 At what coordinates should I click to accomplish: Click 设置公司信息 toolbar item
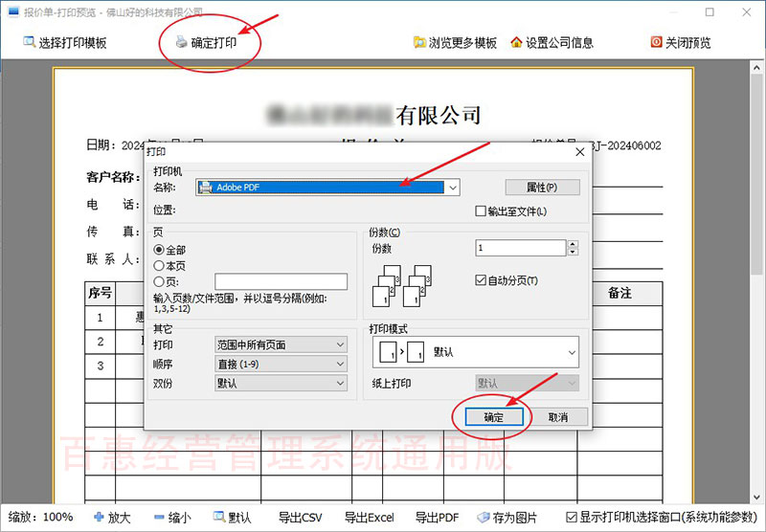tap(552, 42)
